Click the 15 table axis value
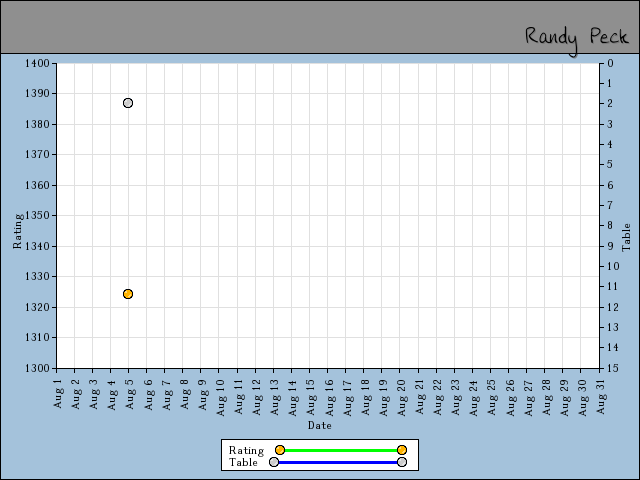Viewport: 640px width, 480px height. pyautogui.click(x=613, y=368)
